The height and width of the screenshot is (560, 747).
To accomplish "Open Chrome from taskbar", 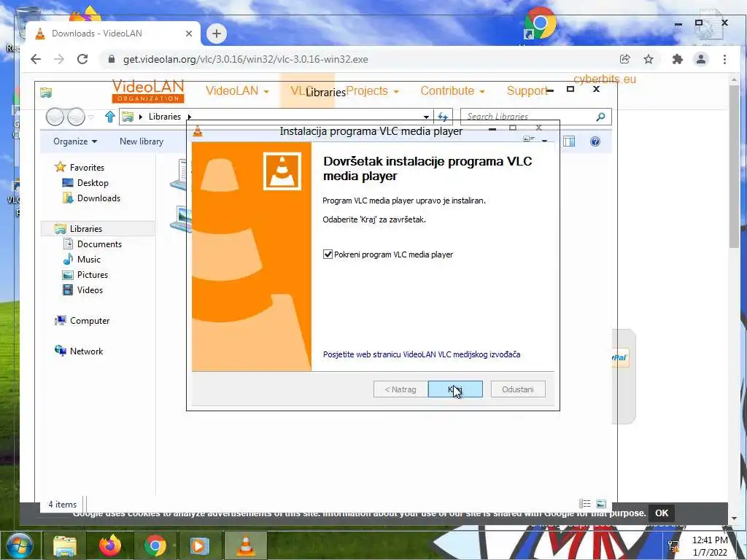I will tap(155, 545).
